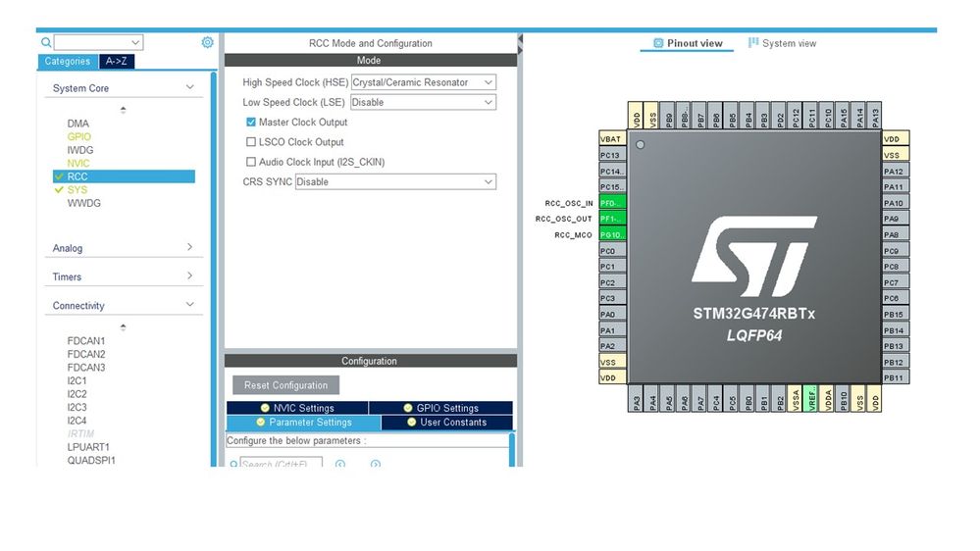Image resolution: width=980 pixels, height=551 pixels.
Task: Select the PB12 pin on the chip
Action: (x=896, y=362)
